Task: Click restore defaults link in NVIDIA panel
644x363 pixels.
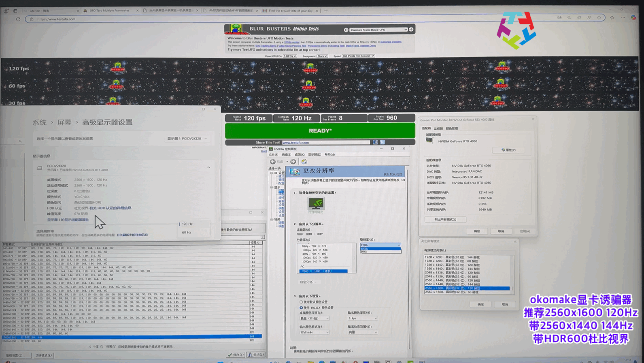Action: (x=393, y=175)
